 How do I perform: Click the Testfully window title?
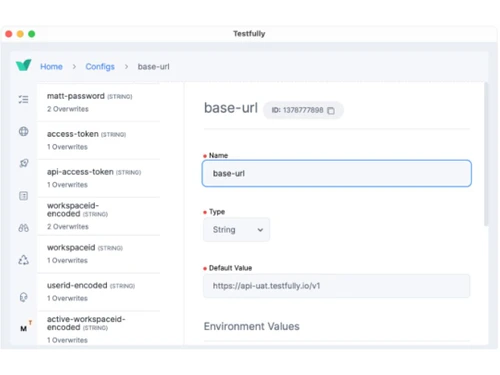coord(249,34)
